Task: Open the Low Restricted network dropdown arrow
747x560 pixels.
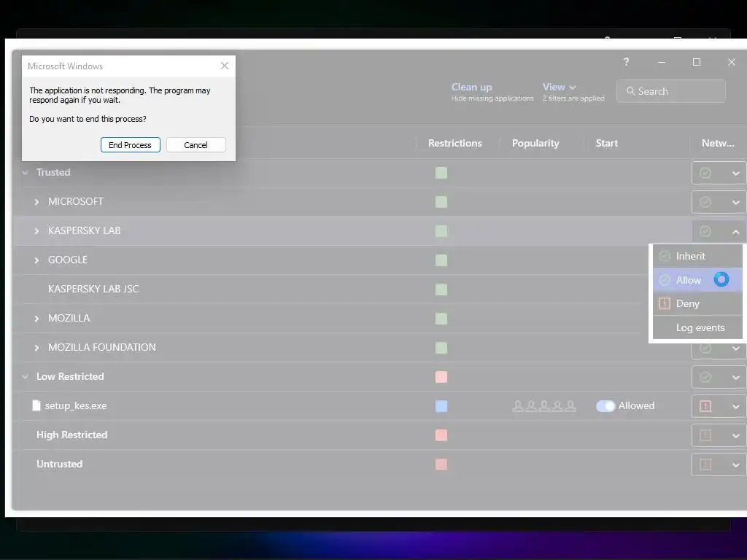Action: tap(735, 378)
